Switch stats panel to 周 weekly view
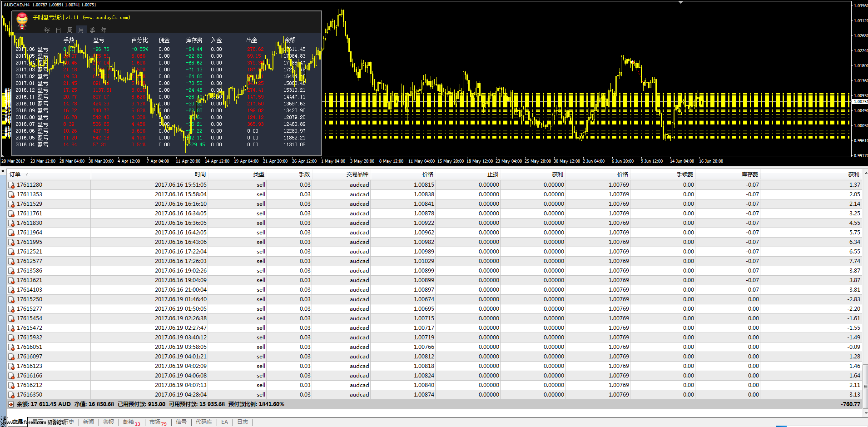This screenshot has height=427, width=868. tap(70, 30)
